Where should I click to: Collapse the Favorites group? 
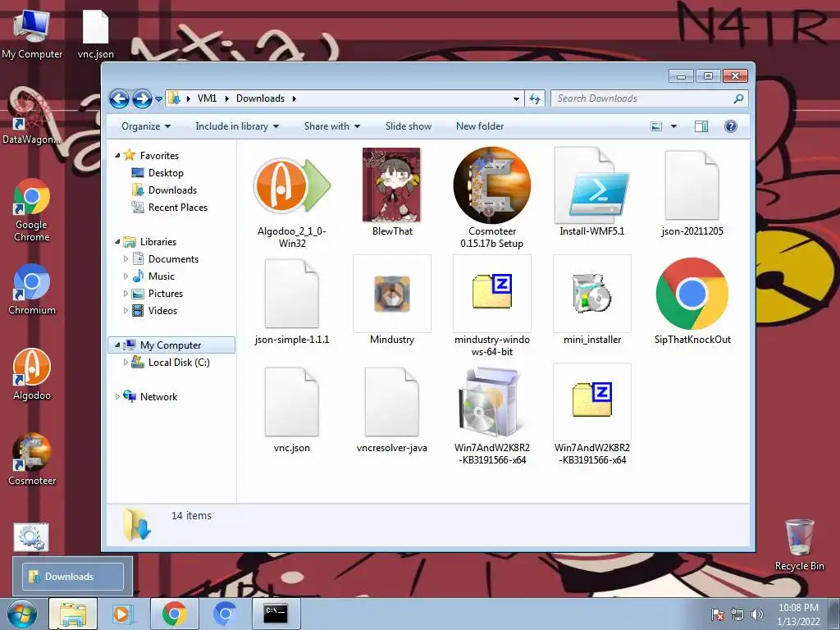click(117, 155)
